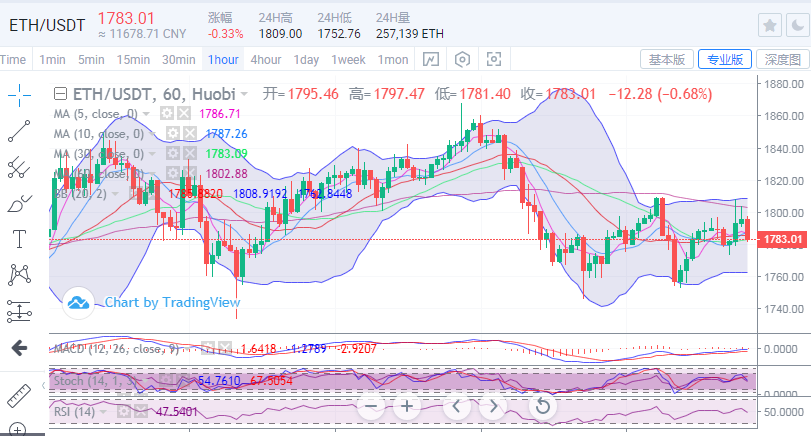Open MA (5, close, 0) settings gear

(x=167, y=113)
